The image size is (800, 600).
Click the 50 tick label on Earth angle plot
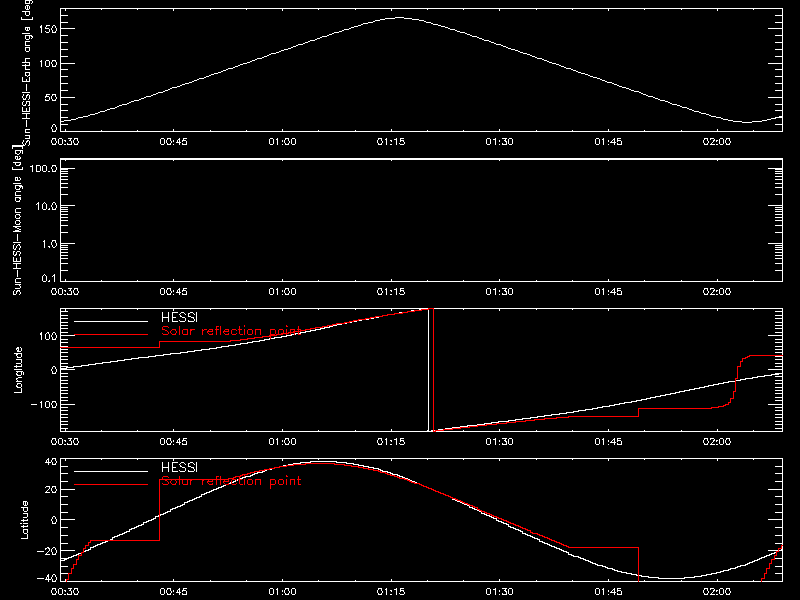(x=51, y=97)
